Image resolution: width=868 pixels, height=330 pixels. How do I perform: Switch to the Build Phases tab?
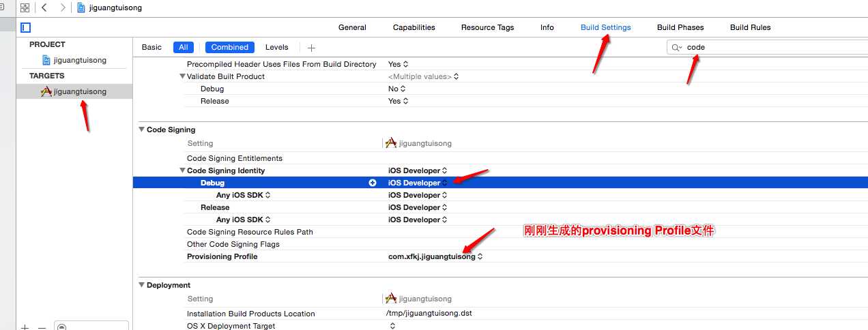[680, 27]
